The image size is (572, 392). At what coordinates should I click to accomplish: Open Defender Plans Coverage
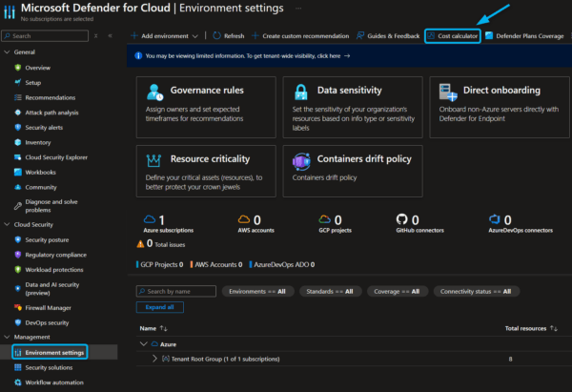point(524,36)
